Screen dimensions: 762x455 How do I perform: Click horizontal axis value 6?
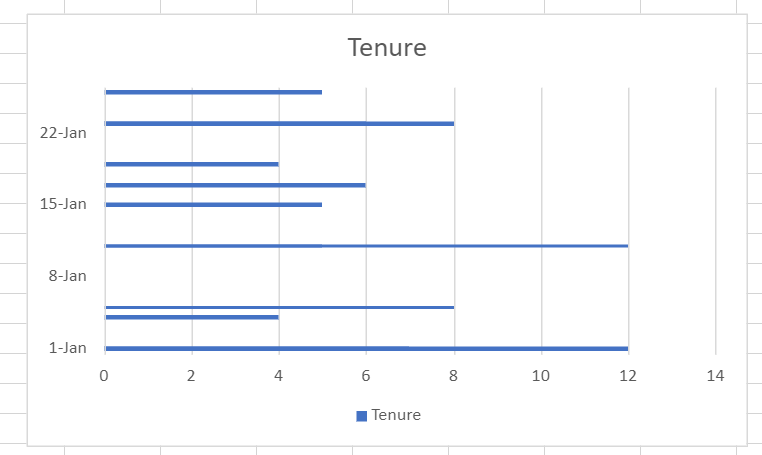[x=366, y=376]
